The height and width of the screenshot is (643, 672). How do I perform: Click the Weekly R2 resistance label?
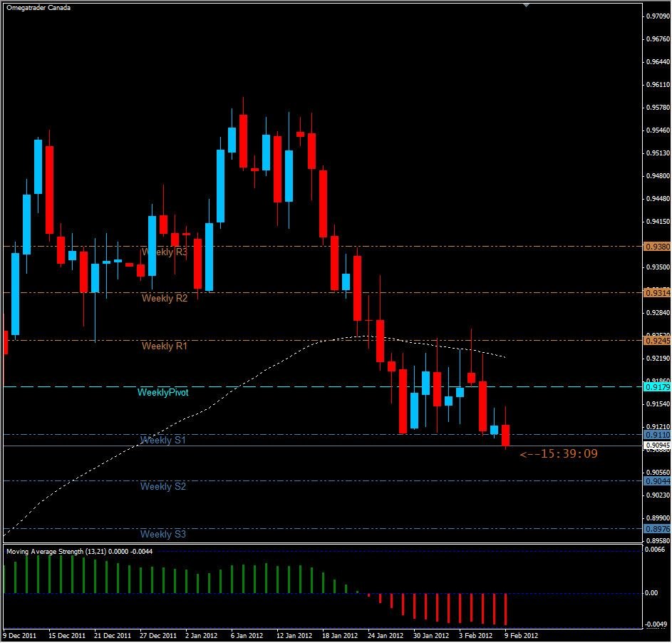[165, 299]
